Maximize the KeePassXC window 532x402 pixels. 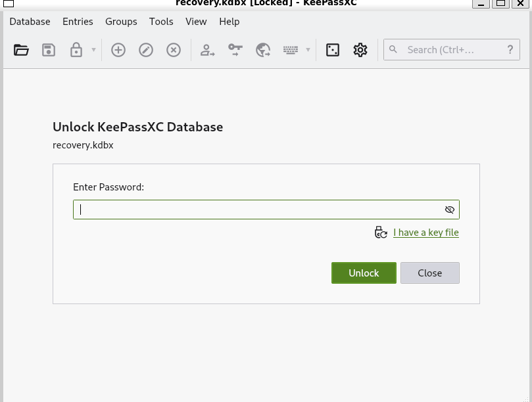point(501,3)
